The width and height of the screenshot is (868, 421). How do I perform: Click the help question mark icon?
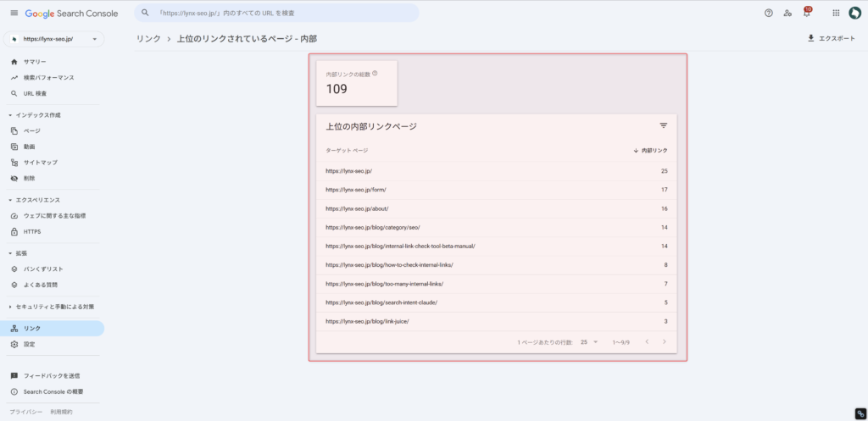click(768, 14)
